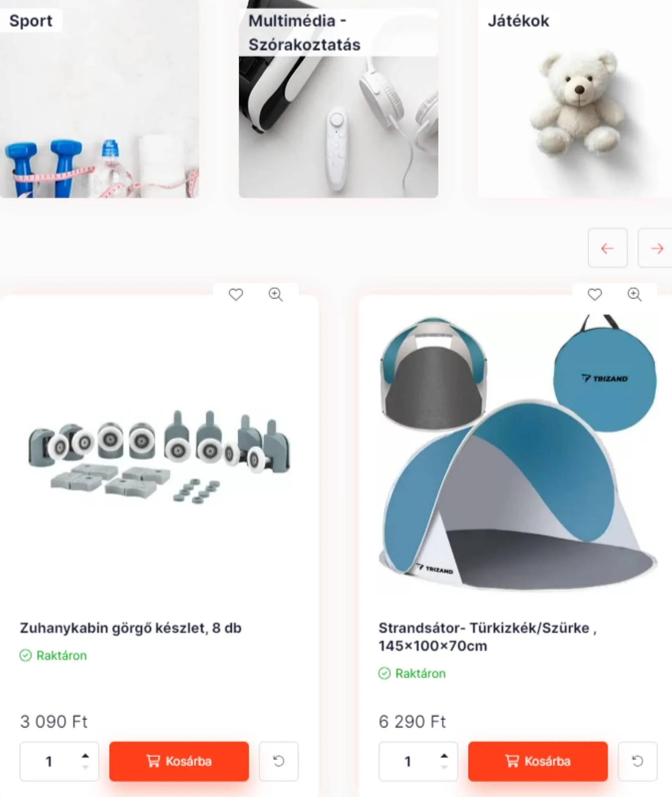
Task: Add beach tent to wishlist heart
Action: [595, 295]
